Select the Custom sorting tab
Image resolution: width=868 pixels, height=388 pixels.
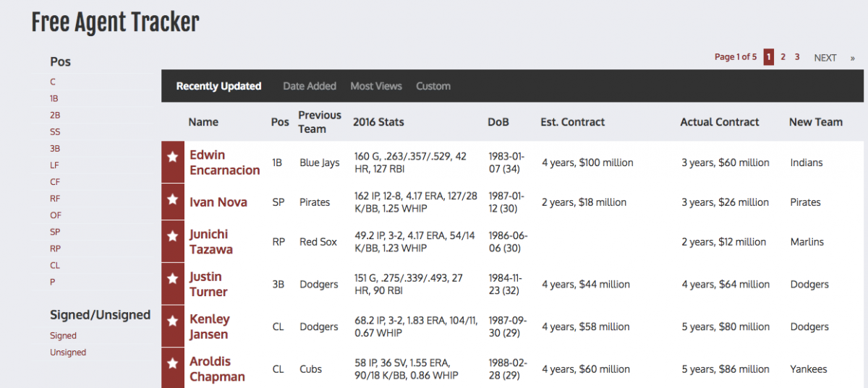point(433,86)
